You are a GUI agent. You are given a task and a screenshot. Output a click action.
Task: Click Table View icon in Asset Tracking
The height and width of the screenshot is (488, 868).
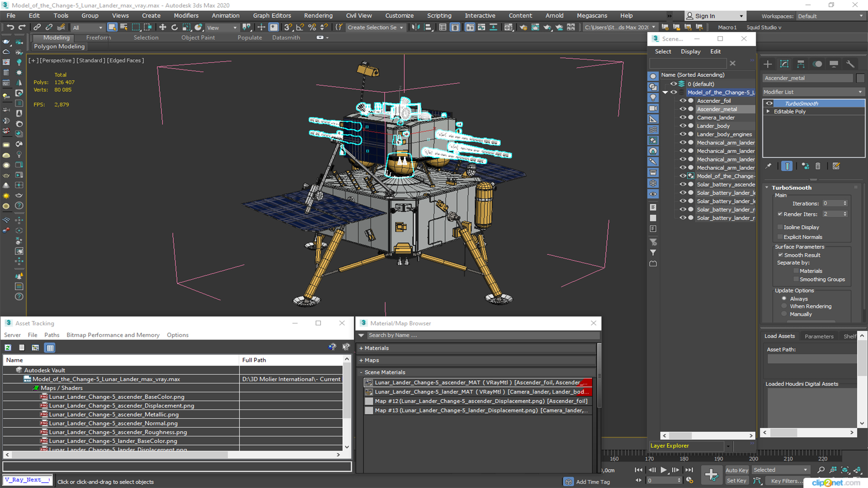[x=50, y=347]
